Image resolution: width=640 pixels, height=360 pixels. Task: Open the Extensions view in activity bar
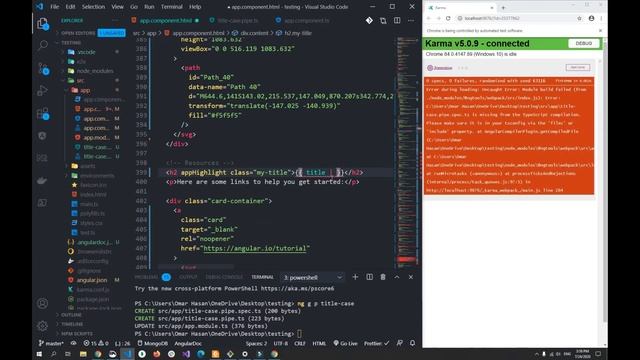click(42, 113)
